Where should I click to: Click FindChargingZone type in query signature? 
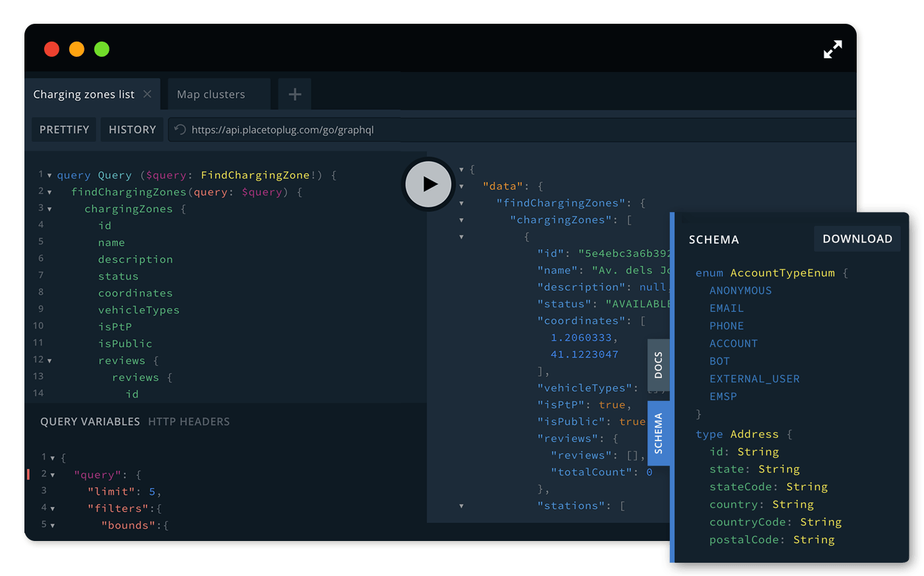tap(255, 175)
